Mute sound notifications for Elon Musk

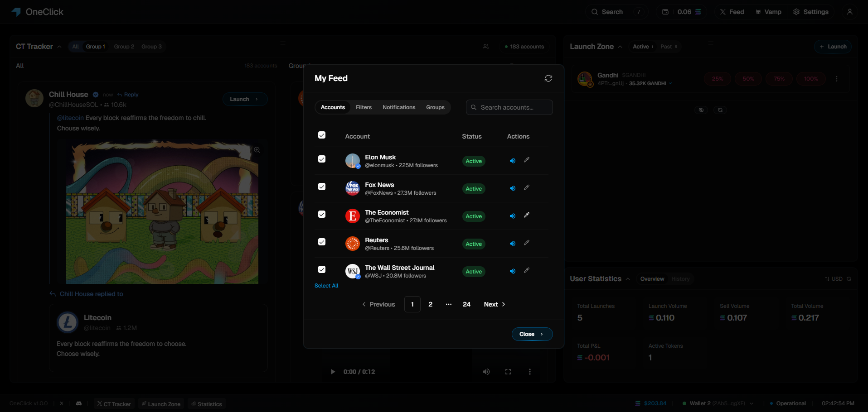(512, 161)
